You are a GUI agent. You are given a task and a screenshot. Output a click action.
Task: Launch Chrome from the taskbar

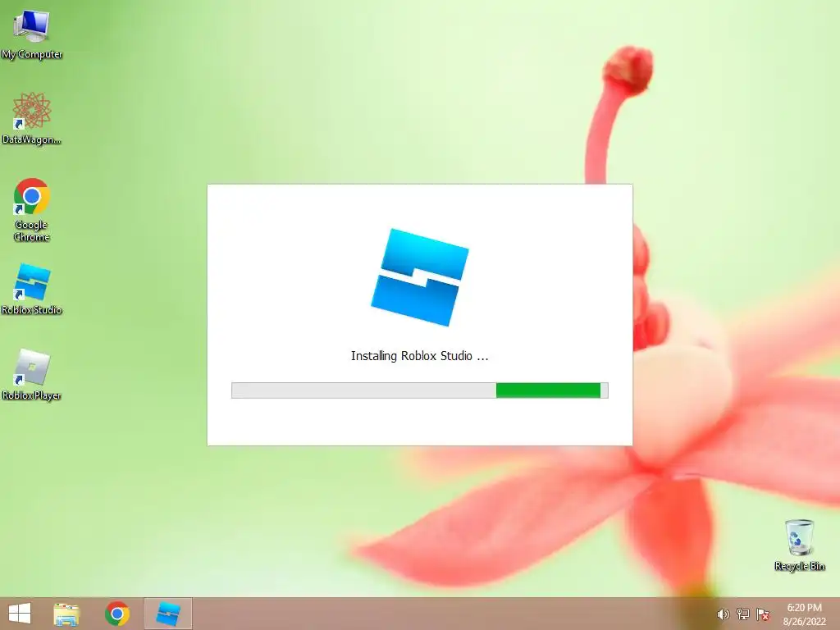click(x=117, y=614)
